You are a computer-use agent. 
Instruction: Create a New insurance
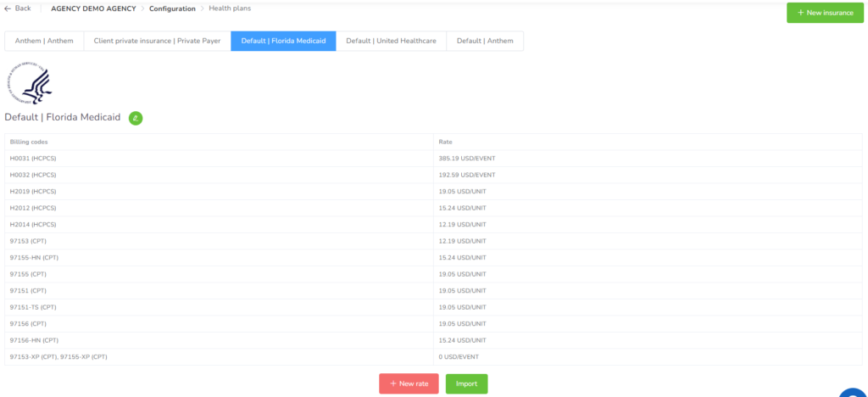(x=826, y=13)
